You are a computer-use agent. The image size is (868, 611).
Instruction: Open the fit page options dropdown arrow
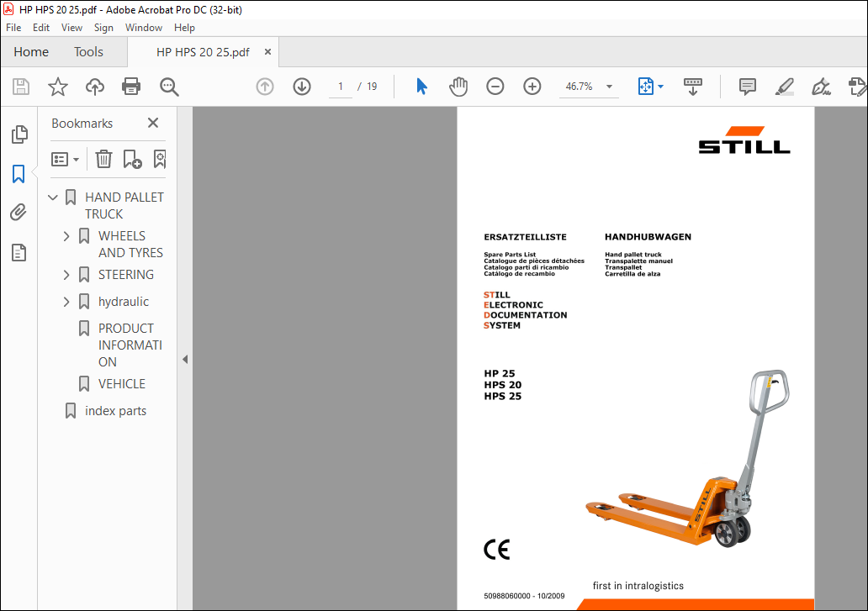[660, 87]
